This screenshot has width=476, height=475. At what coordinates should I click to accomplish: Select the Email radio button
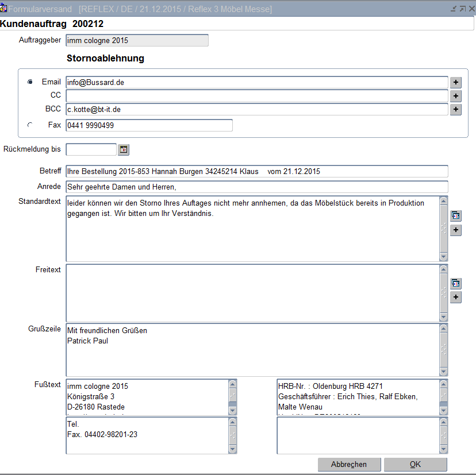tap(30, 82)
